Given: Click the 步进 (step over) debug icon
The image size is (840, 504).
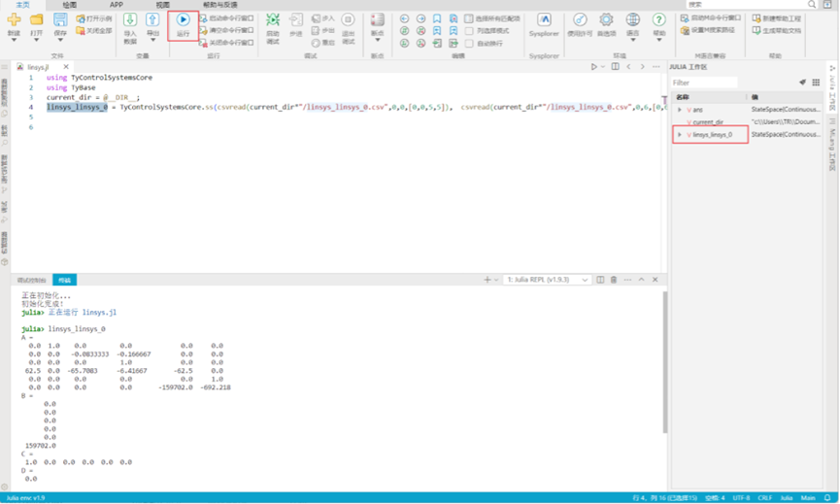Looking at the screenshot, I should (x=296, y=19).
